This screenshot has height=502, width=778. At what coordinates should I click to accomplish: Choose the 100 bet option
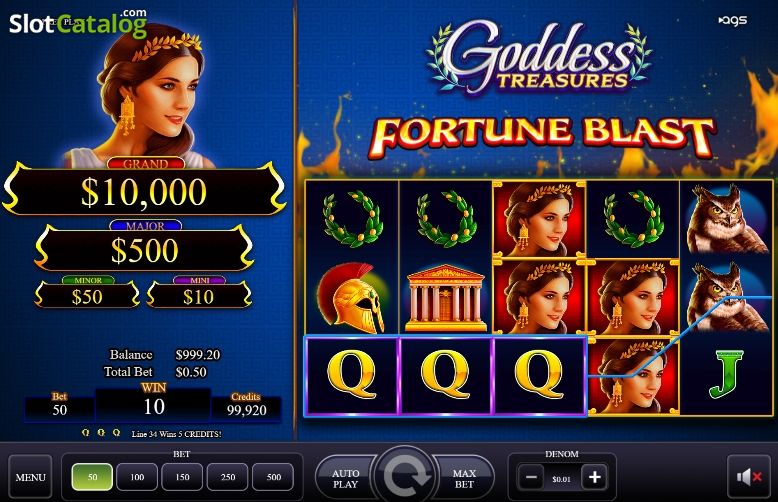coord(137,477)
